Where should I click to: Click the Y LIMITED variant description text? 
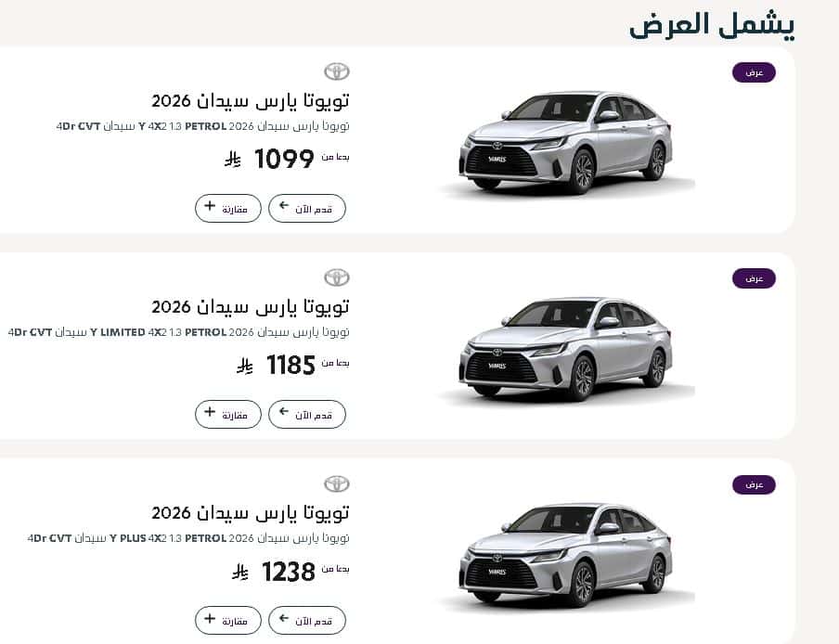186,332
